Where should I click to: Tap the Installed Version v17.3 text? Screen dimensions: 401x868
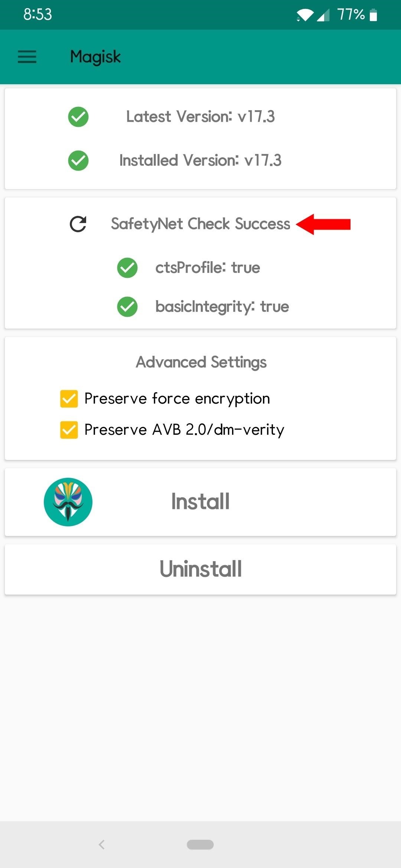point(200,161)
